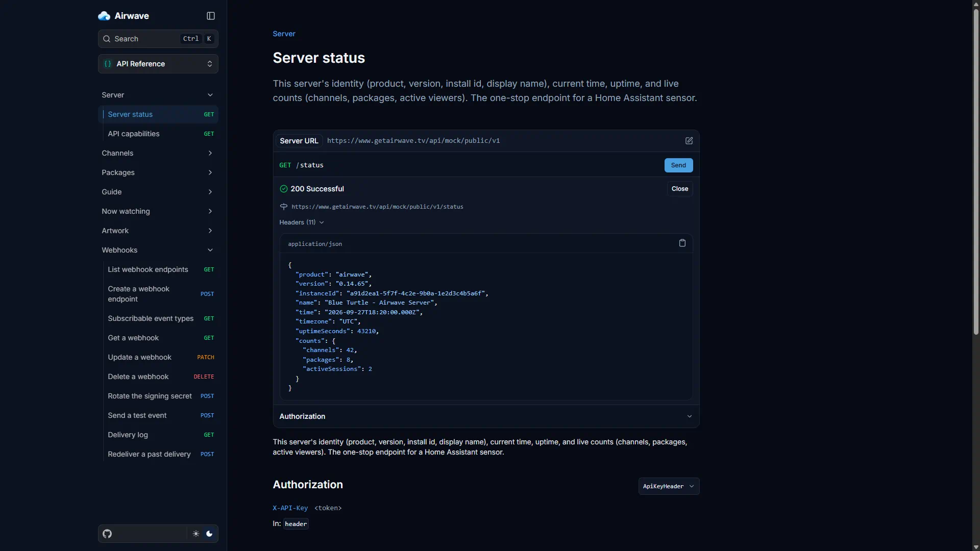980x551 pixels.
Task: Click the vertical page scrollbar thumb
Action: (x=976, y=171)
